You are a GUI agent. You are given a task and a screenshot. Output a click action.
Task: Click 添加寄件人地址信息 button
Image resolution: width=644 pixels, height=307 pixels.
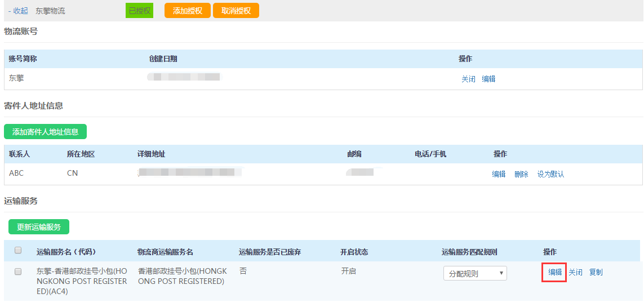coord(45,132)
